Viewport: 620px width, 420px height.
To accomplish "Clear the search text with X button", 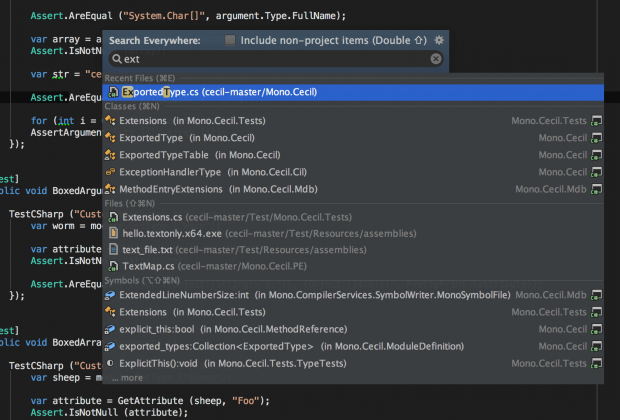I will [x=436, y=59].
